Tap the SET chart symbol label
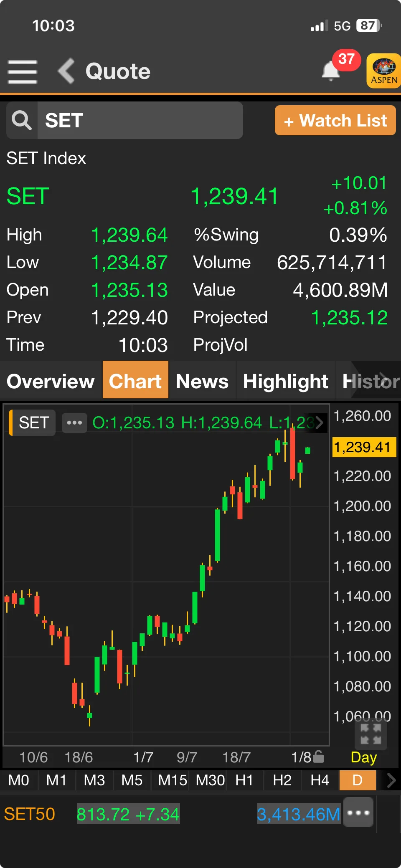 pyautogui.click(x=34, y=423)
